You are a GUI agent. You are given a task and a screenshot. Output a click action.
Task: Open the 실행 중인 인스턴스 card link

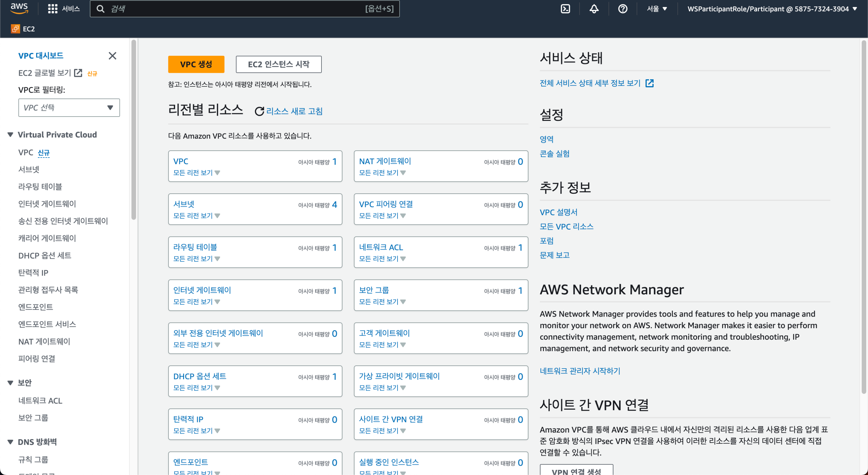389,463
